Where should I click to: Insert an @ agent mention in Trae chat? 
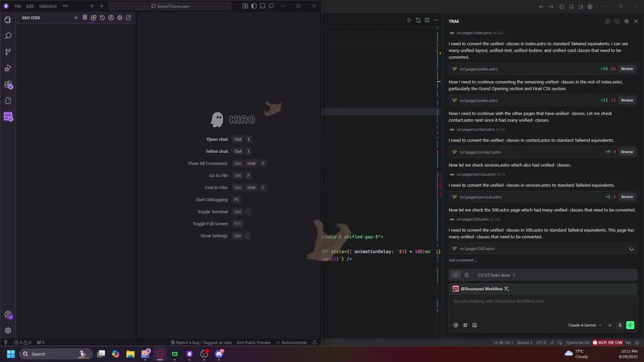[456, 325]
